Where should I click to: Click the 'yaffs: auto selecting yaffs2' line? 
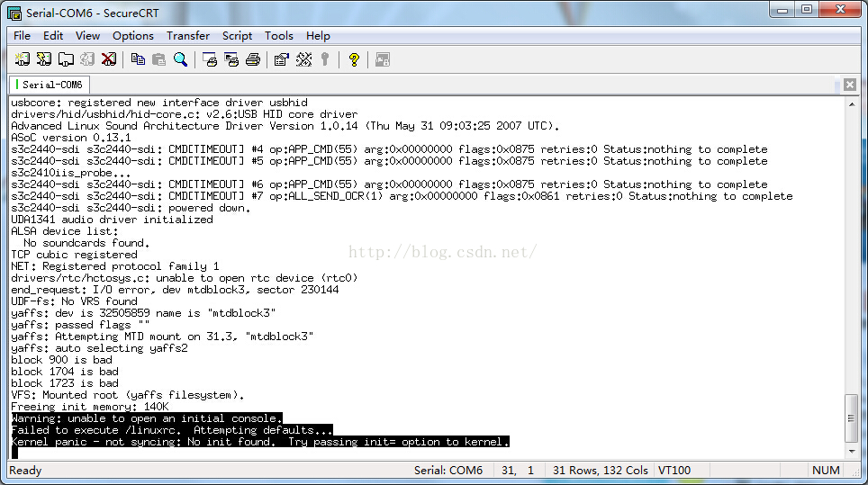tap(99, 348)
